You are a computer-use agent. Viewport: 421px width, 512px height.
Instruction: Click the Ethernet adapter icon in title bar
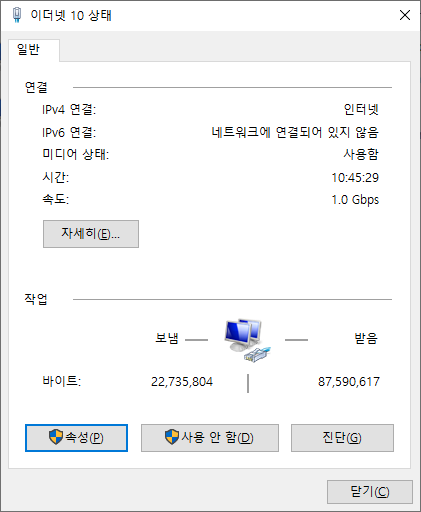pyautogui.click(x=17, y=15)
